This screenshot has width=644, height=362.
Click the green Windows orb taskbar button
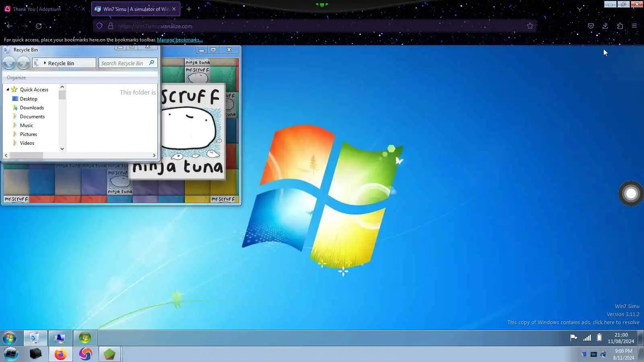click(85, 338)
